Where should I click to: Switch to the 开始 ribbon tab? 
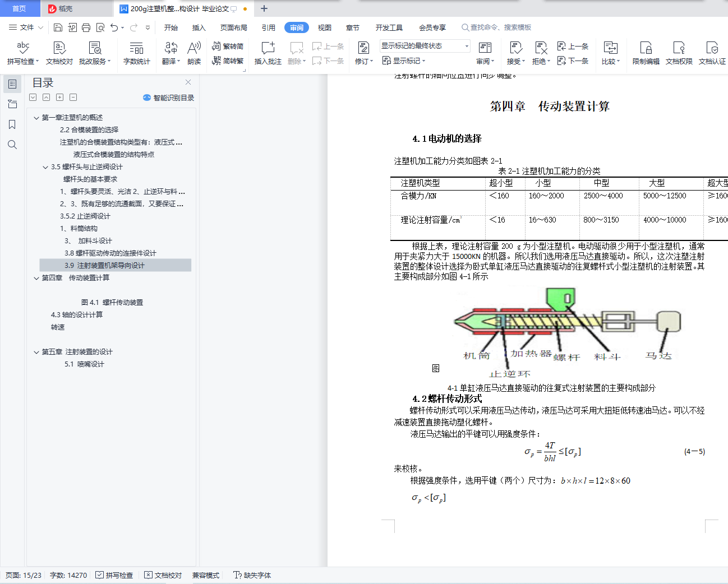pyautogui.click(x=171, y=27)
